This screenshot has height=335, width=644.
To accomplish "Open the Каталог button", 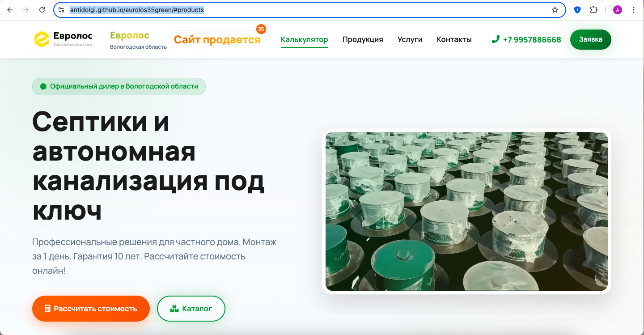I will [191, 309].
